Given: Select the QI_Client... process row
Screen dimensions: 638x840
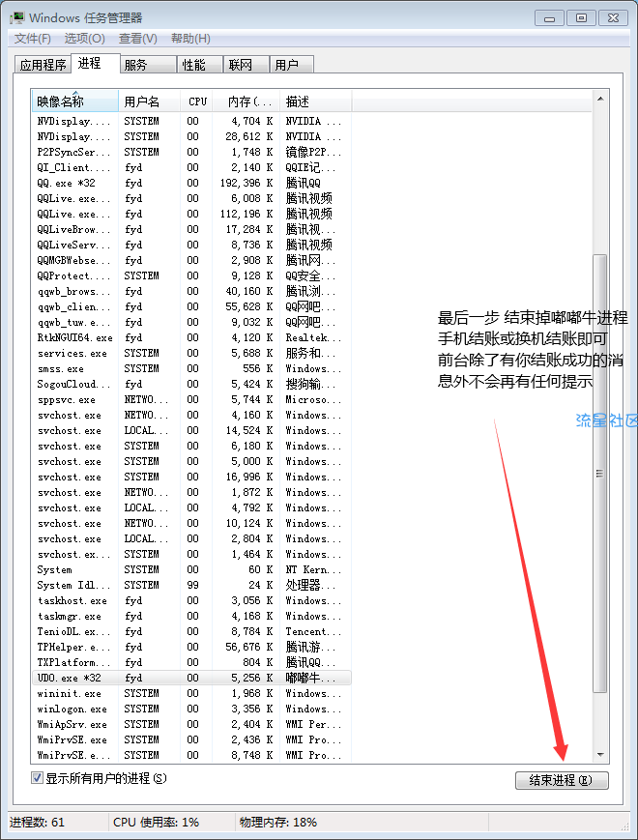Looking at the screenshot, I should click(x=191, y=167).
